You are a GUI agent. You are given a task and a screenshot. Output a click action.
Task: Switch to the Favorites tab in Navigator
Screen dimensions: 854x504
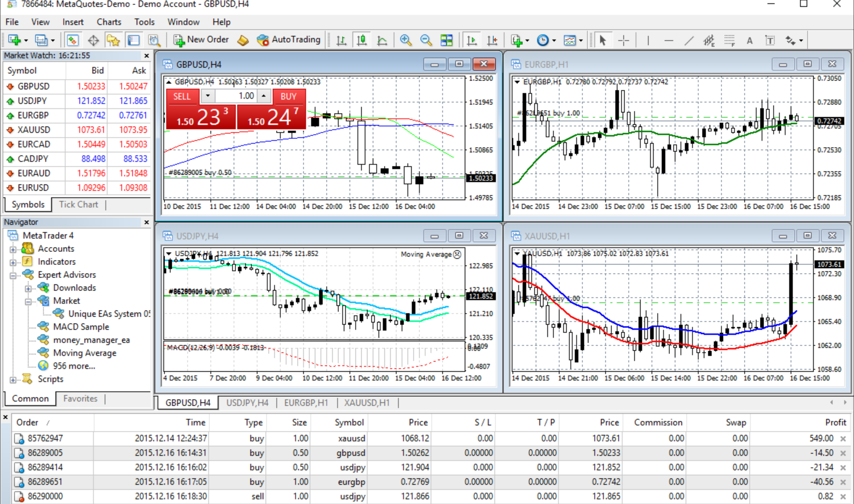(80, 399)
